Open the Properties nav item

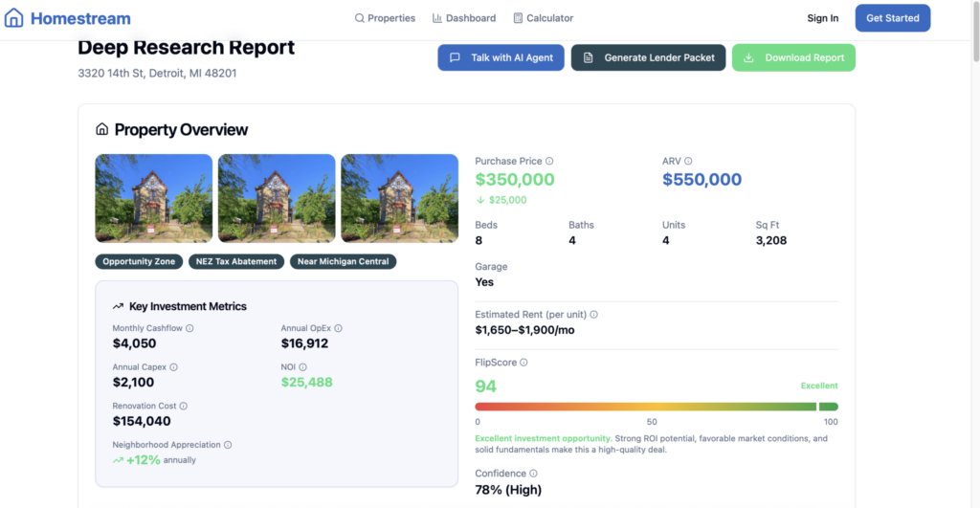click(x=385, y=18)
